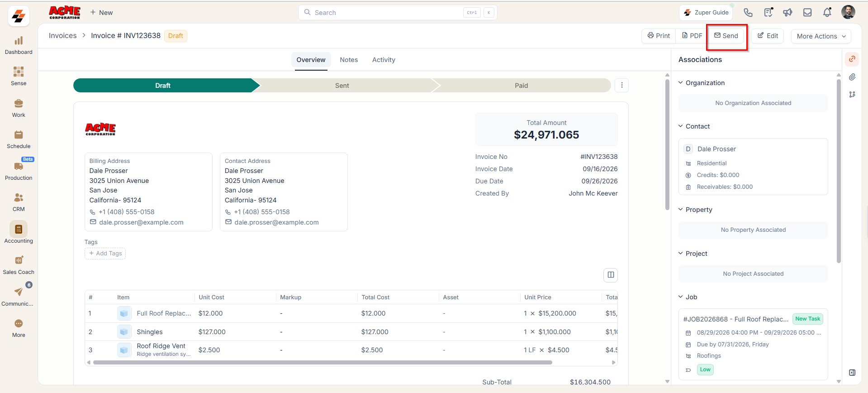Open the user profile avatar
This screenshot has height=393, width=868.
pos(848,12)
